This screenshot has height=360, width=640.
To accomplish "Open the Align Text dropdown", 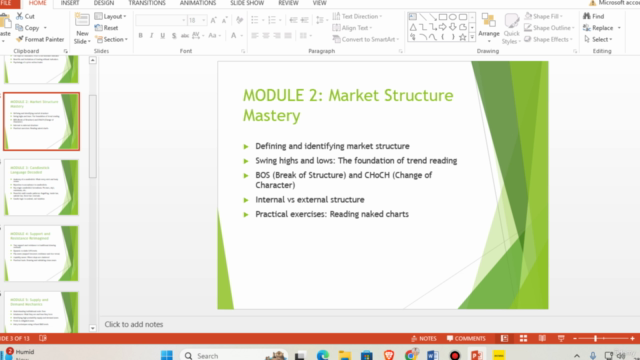I will click(352, 28).
